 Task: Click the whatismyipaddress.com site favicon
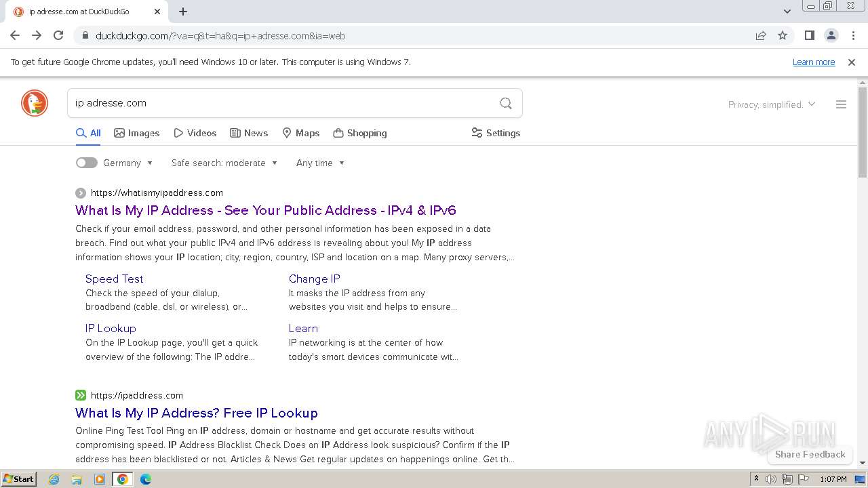click(81, 192)
